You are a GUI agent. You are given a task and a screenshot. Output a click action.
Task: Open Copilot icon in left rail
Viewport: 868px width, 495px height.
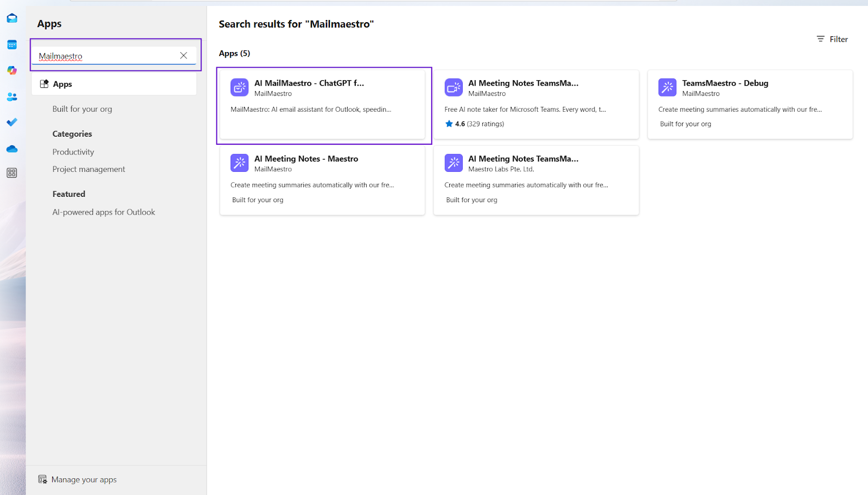pyautogui.click(x=12, y=70)
